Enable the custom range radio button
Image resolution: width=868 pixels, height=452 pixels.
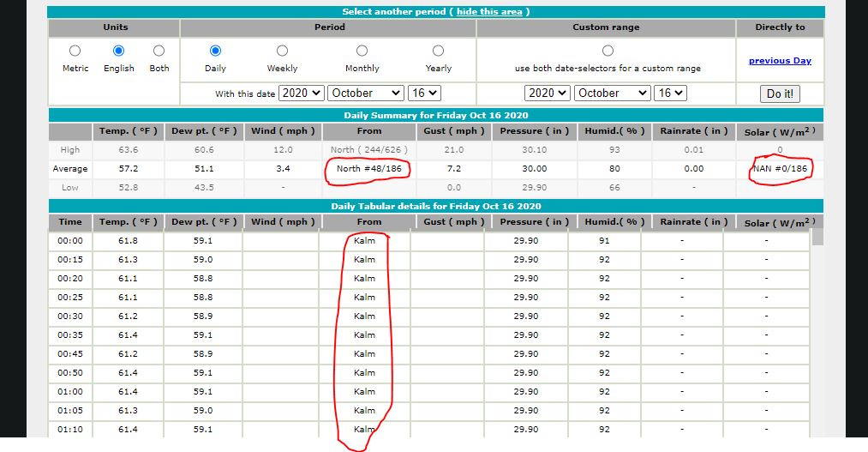(608, 51)
